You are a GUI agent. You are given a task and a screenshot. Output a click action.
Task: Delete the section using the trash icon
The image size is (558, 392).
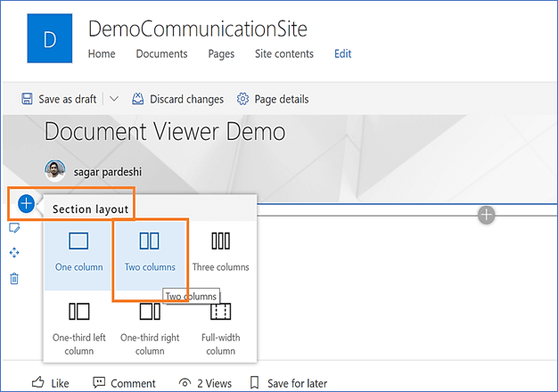(x=14, y=279)
